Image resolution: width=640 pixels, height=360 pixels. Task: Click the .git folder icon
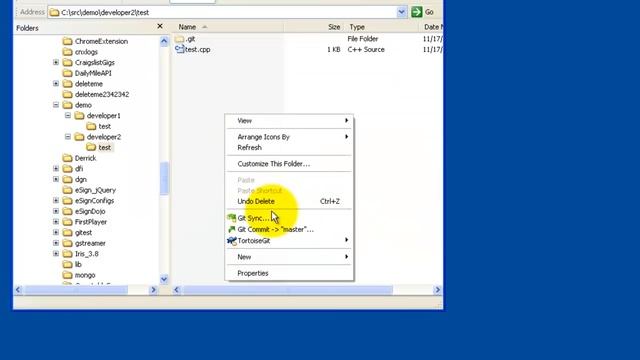pyautogui.click(x=179, y=39)
